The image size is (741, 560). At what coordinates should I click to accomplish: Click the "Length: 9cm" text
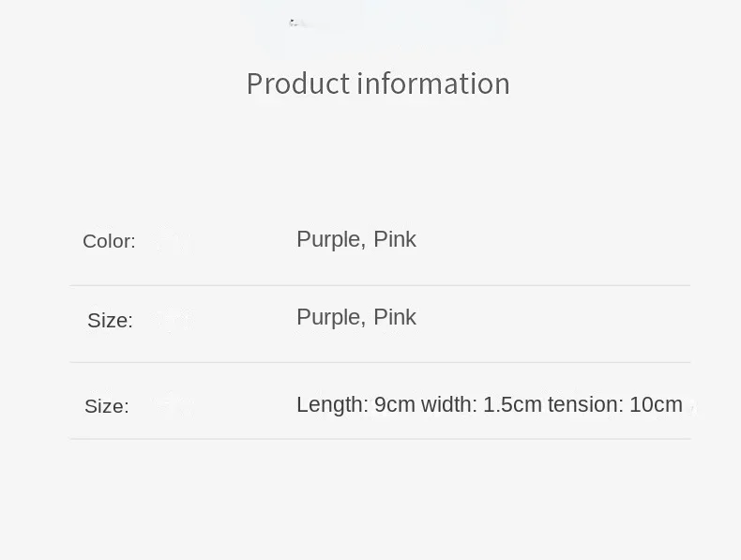355,404
